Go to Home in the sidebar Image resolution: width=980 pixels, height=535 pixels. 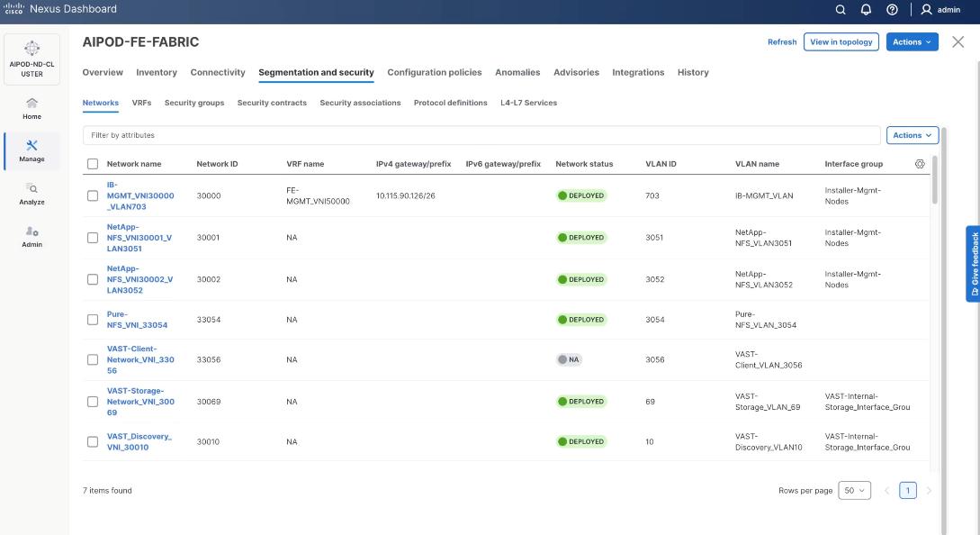(31, 107)
